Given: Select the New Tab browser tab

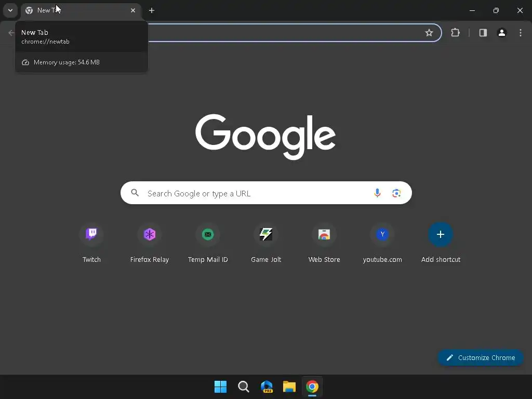Looking at the screenshot, I should [81, 10].
